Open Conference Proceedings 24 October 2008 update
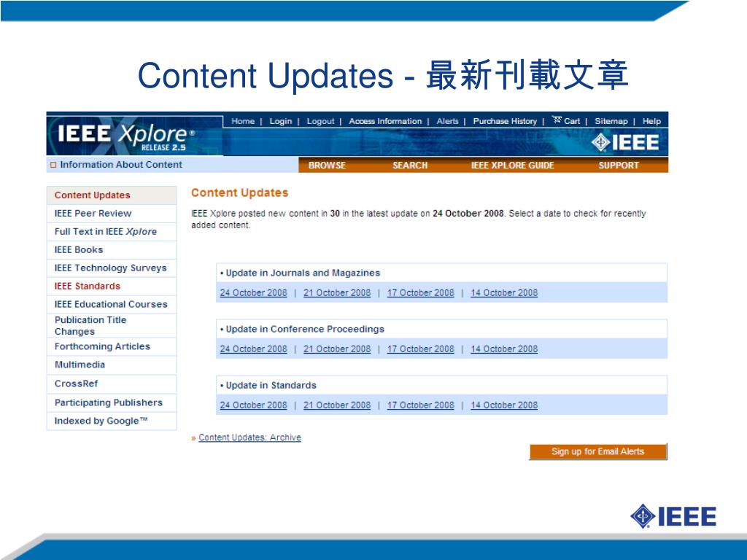747x560 pixels. coord(253,349)
